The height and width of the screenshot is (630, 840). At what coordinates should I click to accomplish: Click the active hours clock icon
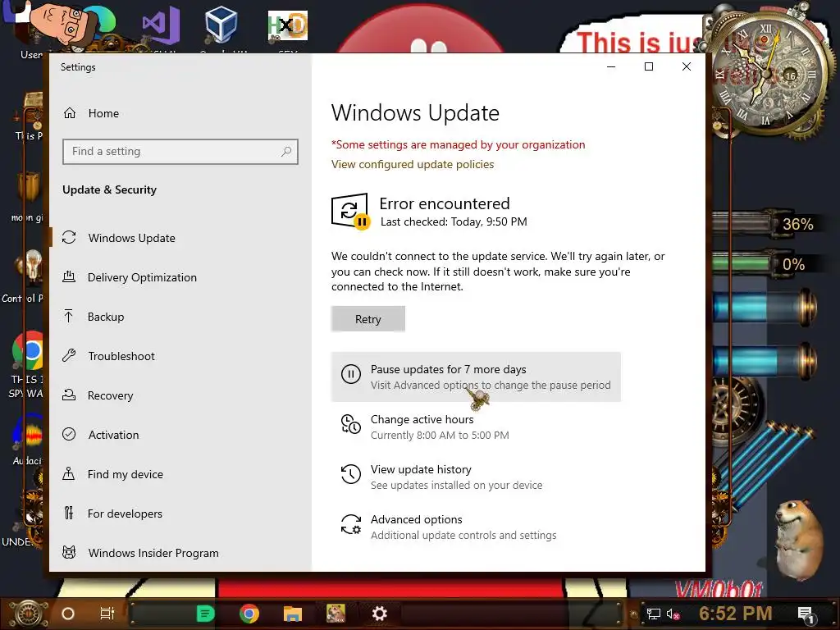click(x=351, y=424)
